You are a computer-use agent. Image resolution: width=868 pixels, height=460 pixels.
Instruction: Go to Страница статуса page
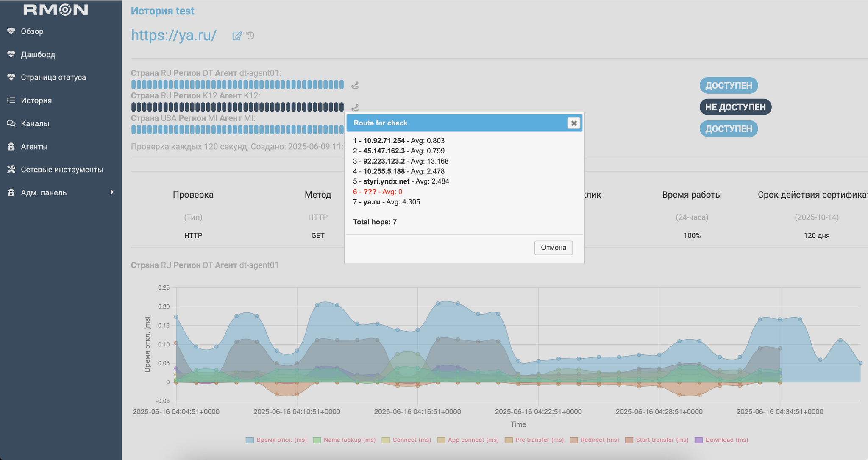(53, 77)
